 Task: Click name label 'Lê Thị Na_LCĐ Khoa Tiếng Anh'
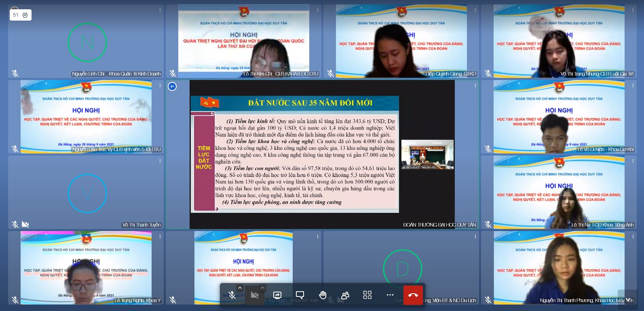(x=603, y=225)
